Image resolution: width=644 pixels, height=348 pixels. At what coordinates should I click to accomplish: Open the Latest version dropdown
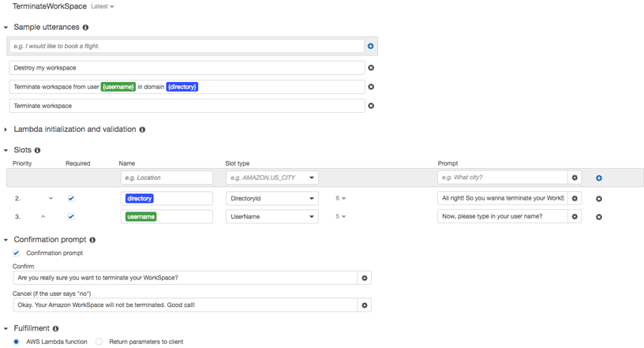click(x=103, y=6)
